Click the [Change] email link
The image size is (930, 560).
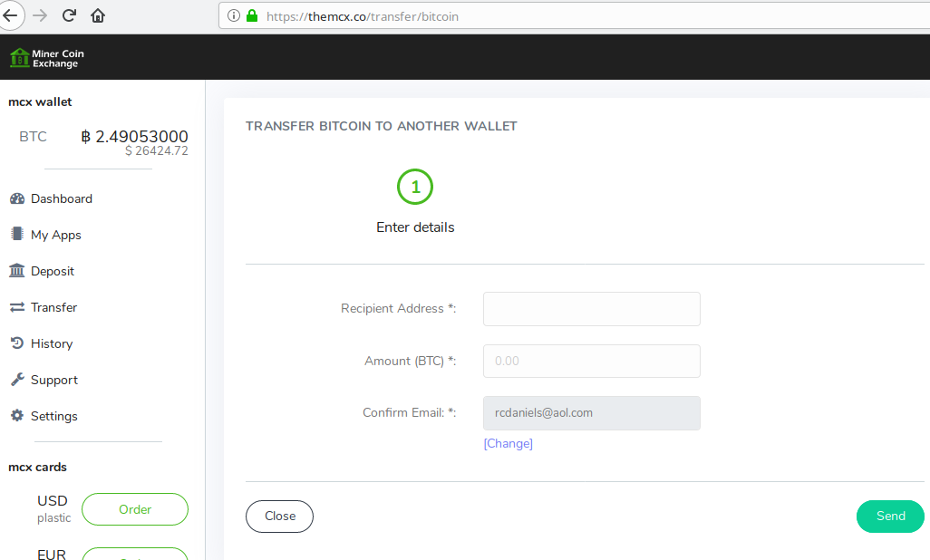508,443
